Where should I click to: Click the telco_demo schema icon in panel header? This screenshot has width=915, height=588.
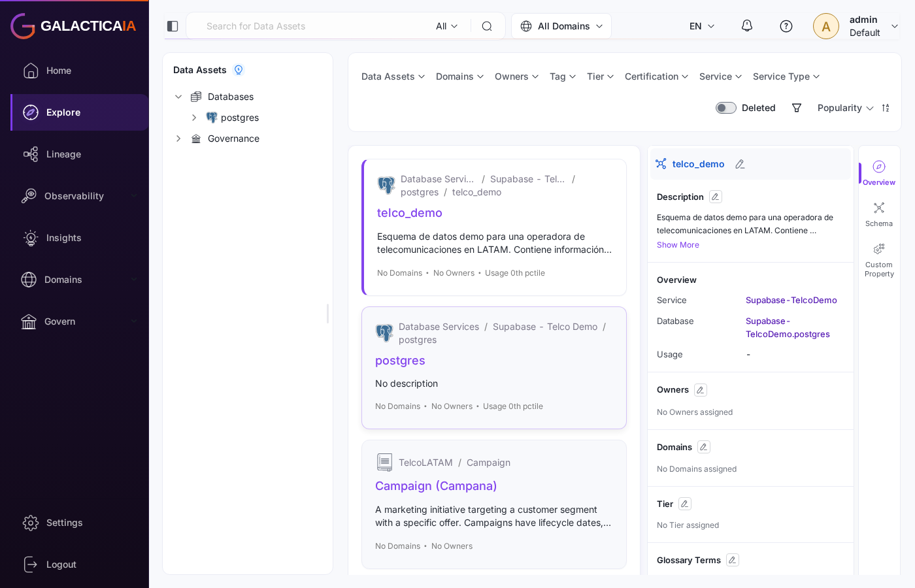[661, 164]
